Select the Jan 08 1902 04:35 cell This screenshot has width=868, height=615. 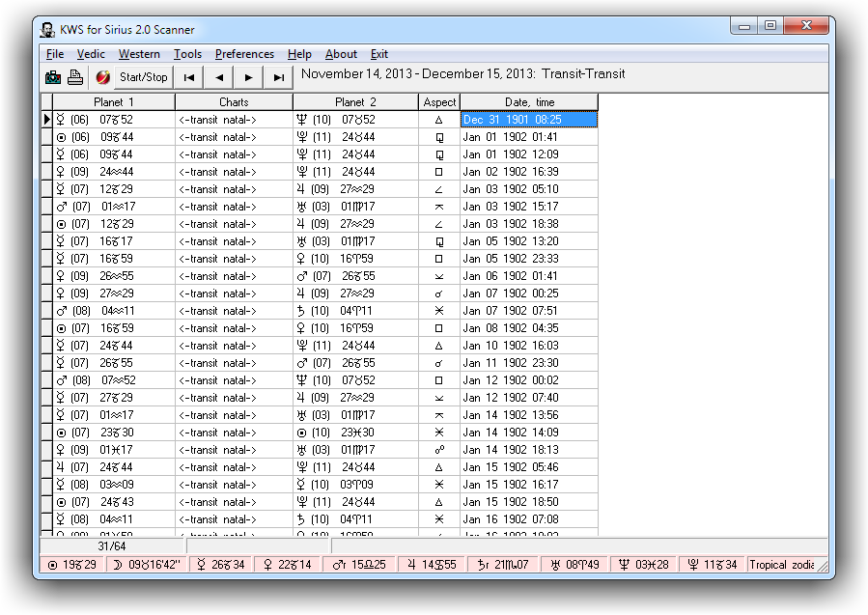coord(529,328)
